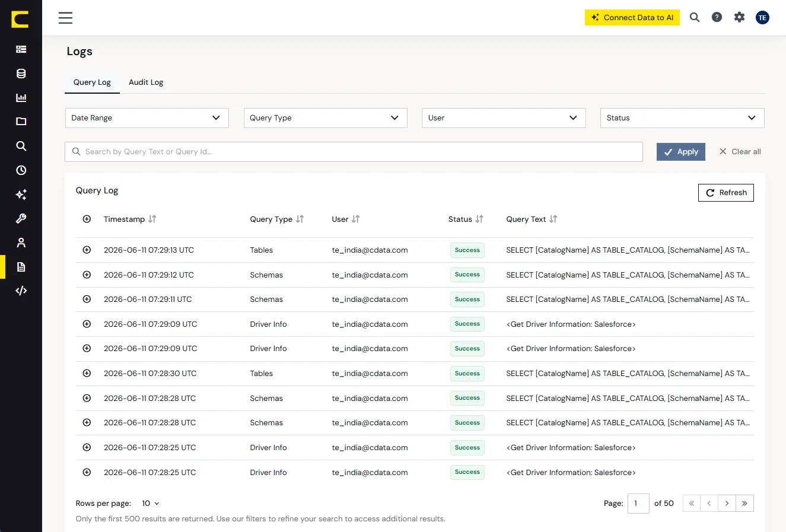The height and width of the screenshot is (532, 786).
Task: Open the Query Type filter dropdown
Action: (325, 117)
